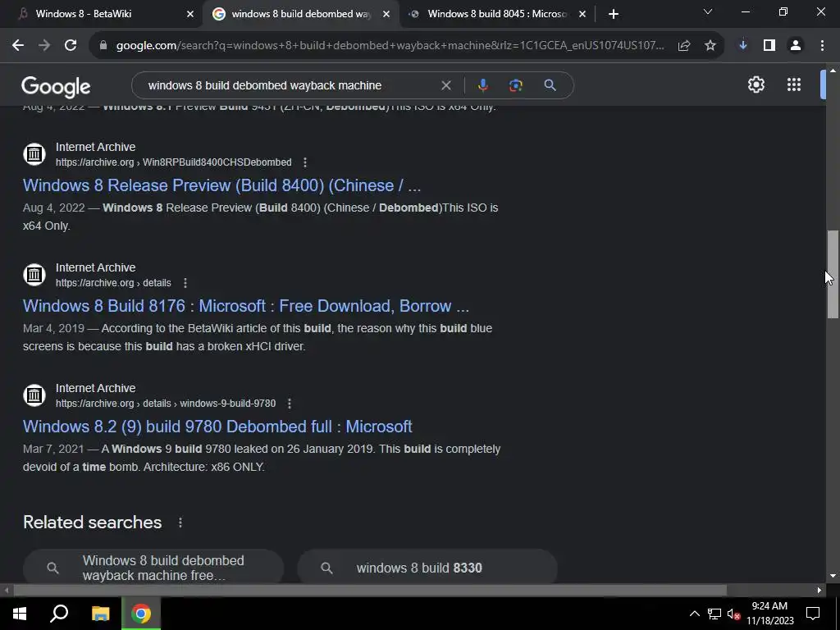Click URL text 'archive.org › Win8RPBuild8400CHSDebombed'
The width and height of the screenshot is (840, 630).
pos(174,162)
